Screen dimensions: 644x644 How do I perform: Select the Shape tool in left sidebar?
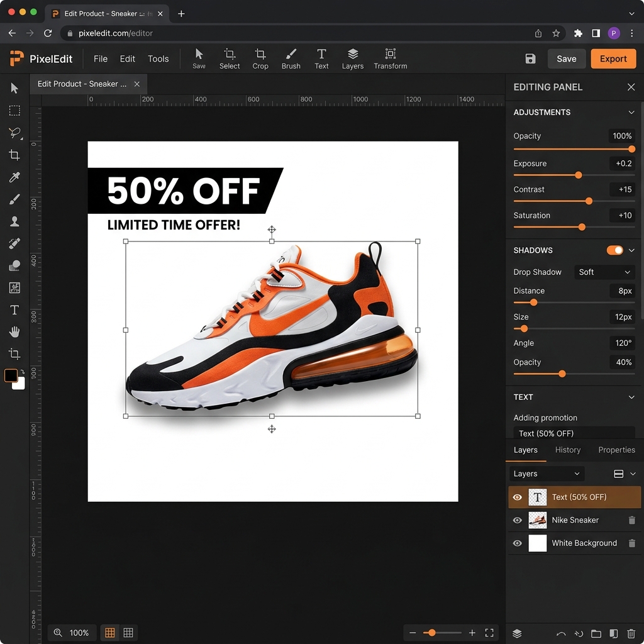tap(14, 266)
